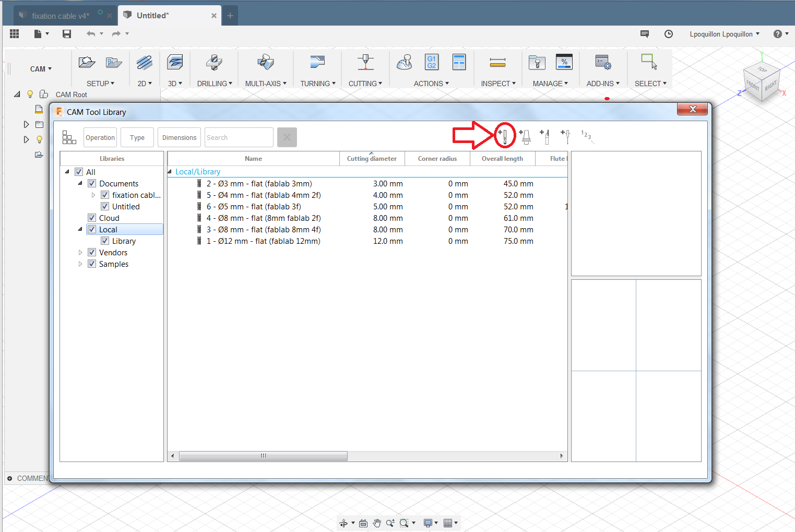
Task: Open the TURNING menu
Action: [x=317, y=84]
